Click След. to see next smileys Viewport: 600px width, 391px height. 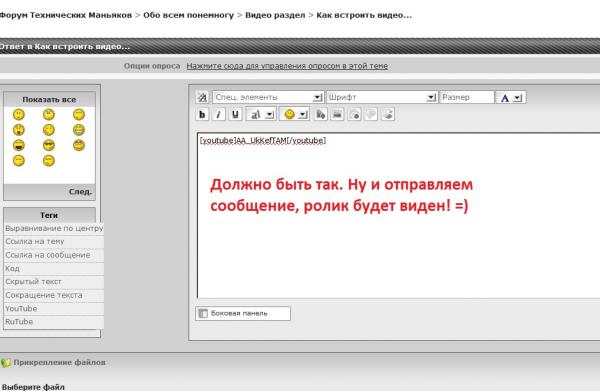click(x=80, y=192)
